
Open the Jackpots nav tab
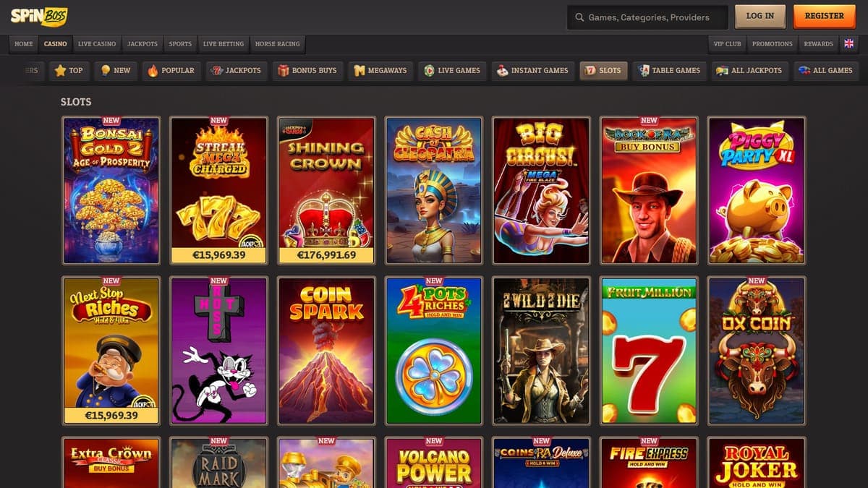[142, 44]
